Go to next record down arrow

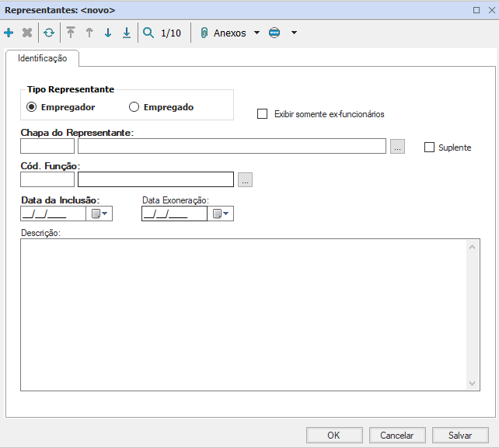pyautogui.click(x=108, y=33)
